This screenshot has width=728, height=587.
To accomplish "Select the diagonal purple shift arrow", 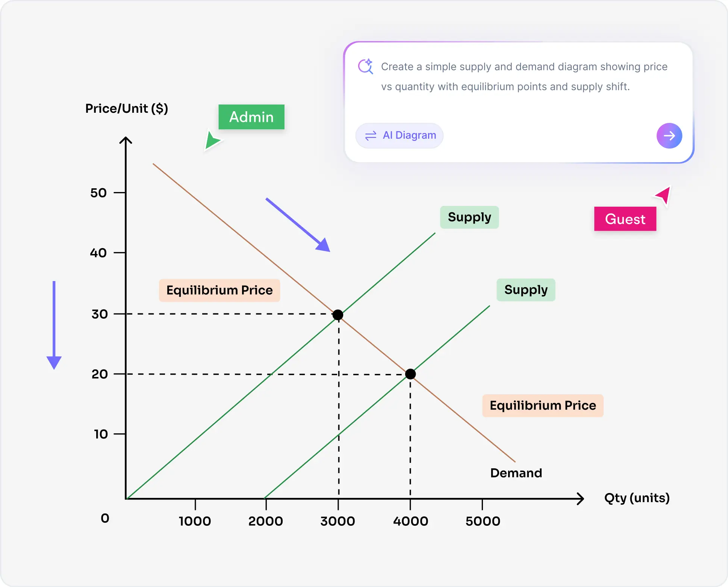I will pyautogui.click(x=298, y=225).
